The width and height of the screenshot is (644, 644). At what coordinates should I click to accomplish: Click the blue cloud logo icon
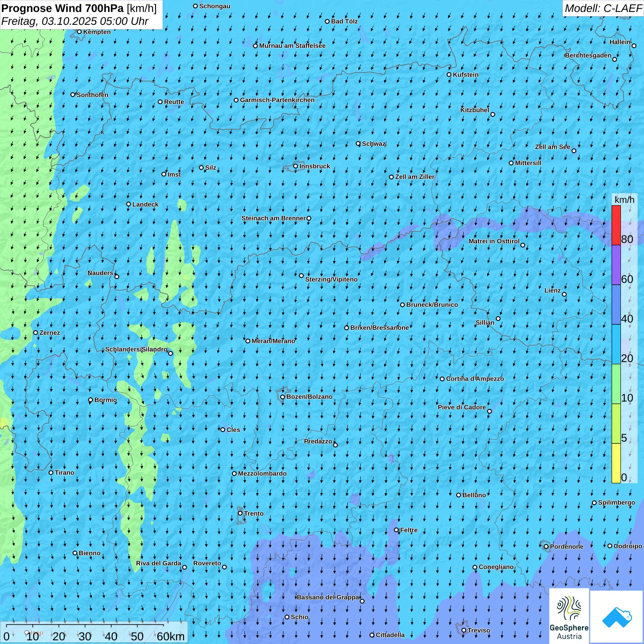[617, 617]
